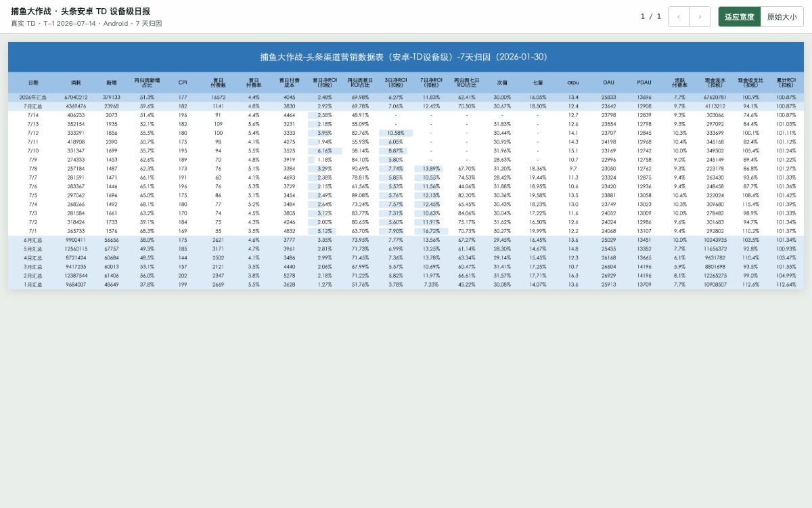The image size is (812, 508).
Task: Select the 7月汇总 row label
Action: click(33, 106)
